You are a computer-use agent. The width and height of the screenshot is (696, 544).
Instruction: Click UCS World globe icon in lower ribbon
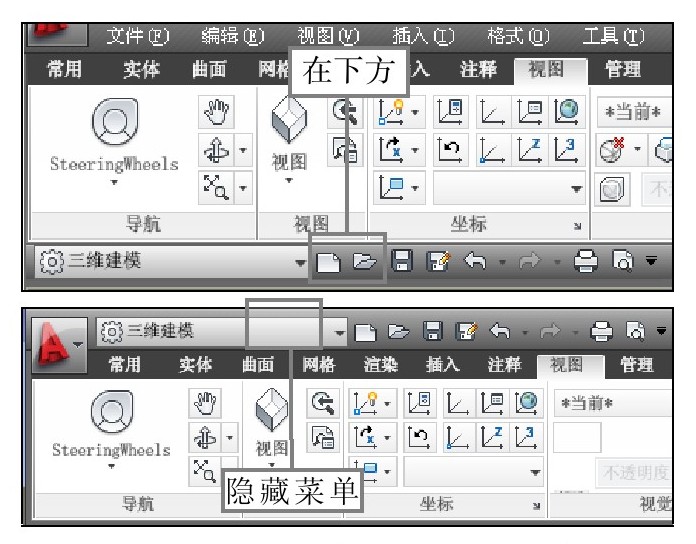[x=526, y=403]
